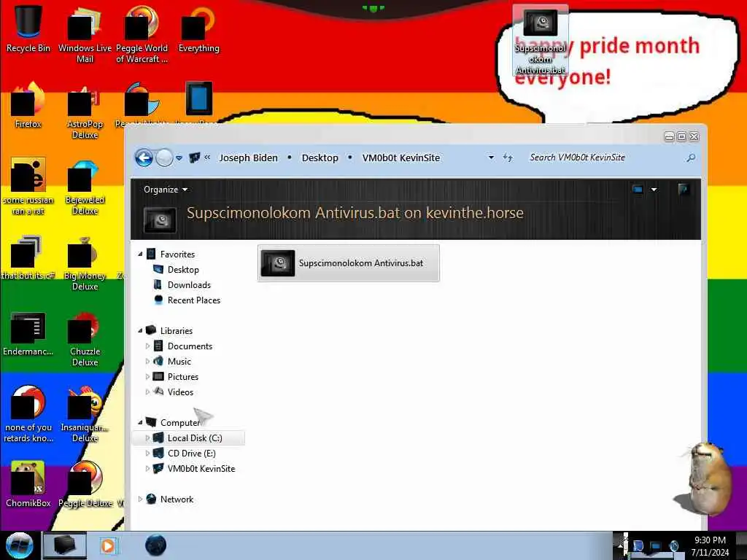Viewport: 747px width, 560px height.
Task: Open the recent pages dropdown arrow
Action: tap(179, 158)
